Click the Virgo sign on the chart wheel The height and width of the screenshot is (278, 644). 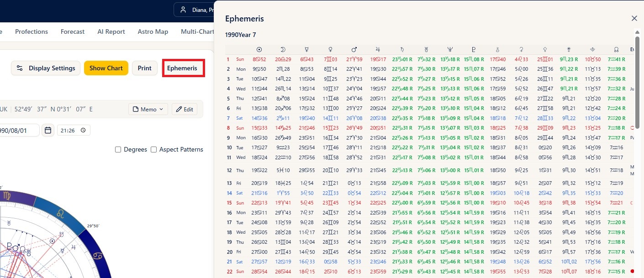coord(6,196)
